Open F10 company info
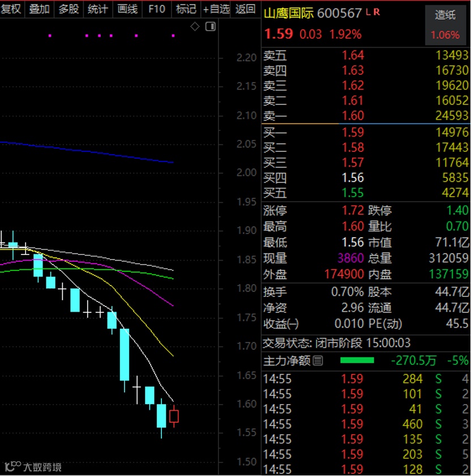Viewport: 471px width, 476px height. point(156,9)
